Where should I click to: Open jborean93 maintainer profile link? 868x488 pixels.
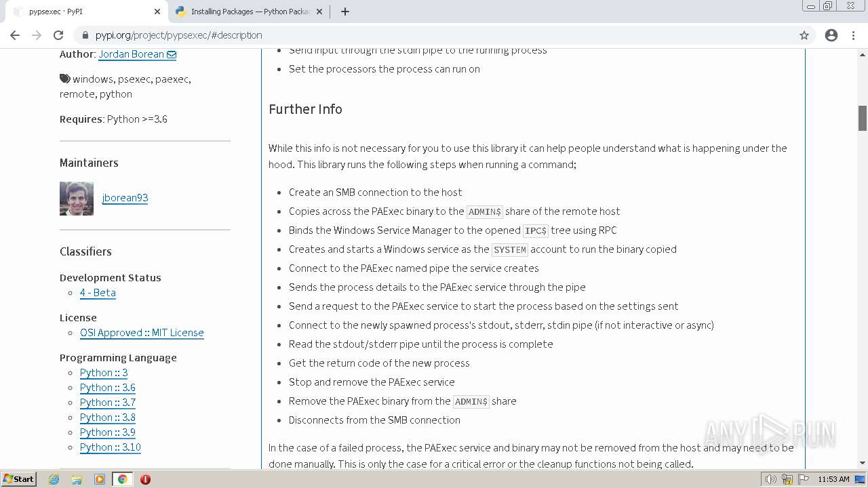click(125, 198)
